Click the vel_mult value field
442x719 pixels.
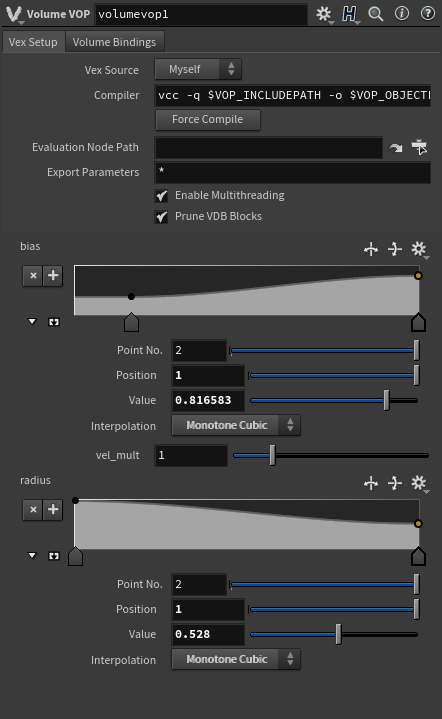click(191, 455)
